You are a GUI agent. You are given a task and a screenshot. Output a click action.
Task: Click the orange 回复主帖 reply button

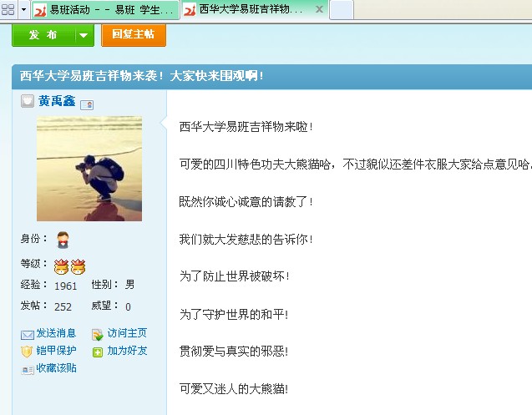tap(134, 34)
